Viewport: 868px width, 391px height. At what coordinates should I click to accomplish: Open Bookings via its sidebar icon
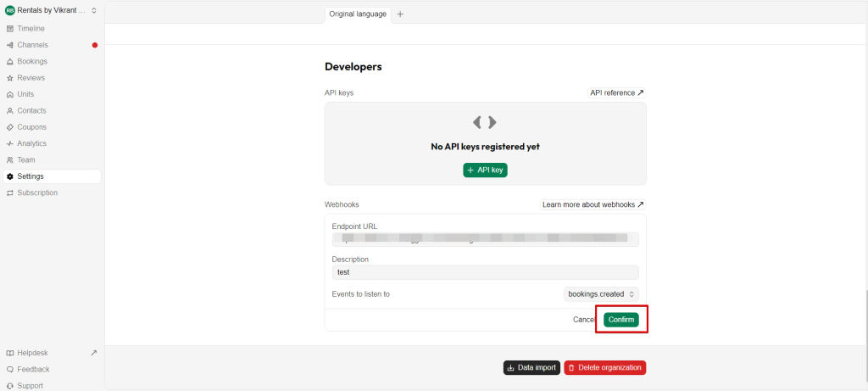pos(9,62)
